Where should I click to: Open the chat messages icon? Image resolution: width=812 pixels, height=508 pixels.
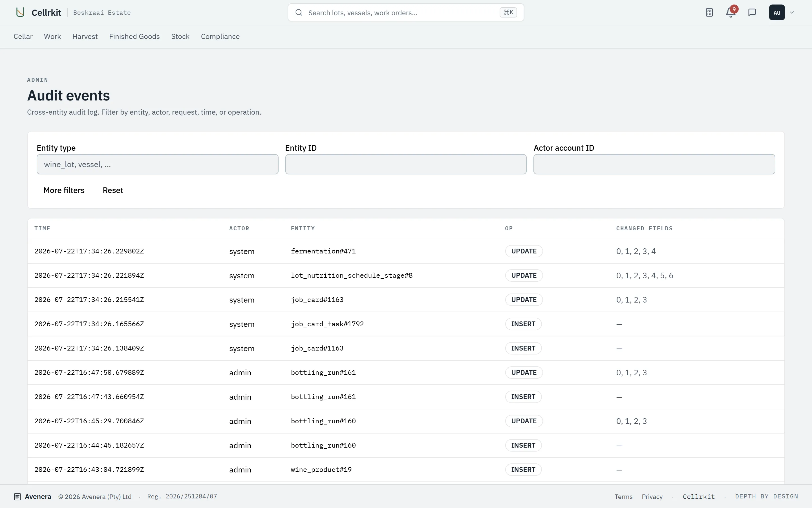pos(752,12)
